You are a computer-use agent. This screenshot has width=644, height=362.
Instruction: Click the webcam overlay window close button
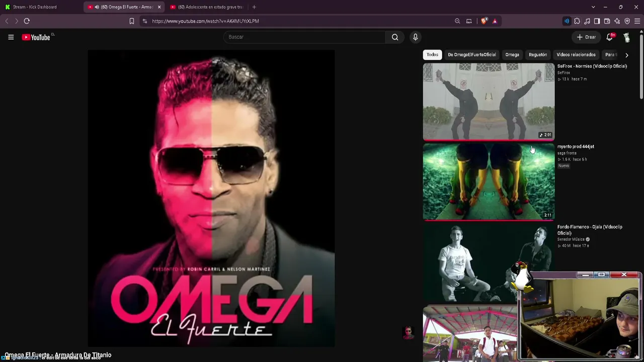click(x=624, y=275)
